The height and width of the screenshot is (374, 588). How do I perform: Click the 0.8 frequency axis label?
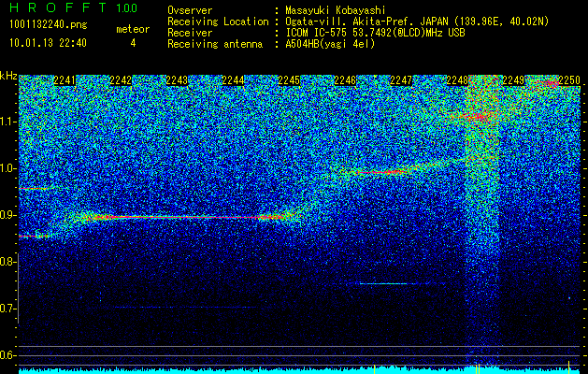pos(7,262)
